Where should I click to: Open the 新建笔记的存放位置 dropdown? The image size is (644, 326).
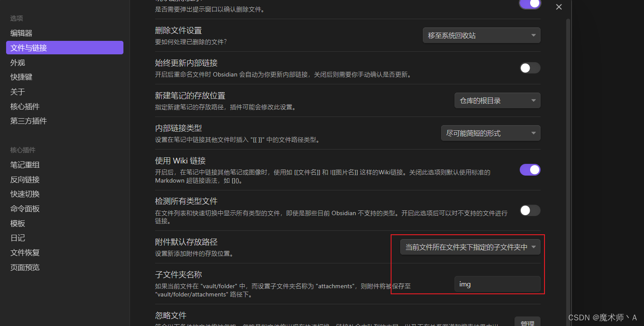(497, 100)
